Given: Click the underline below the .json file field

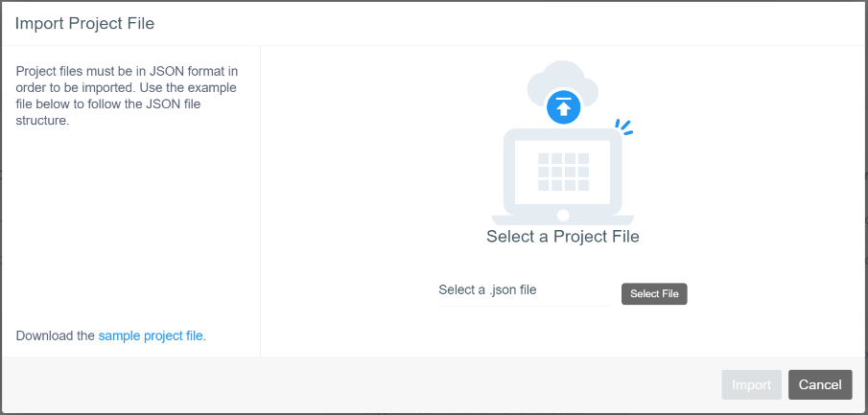Looking at the screenshot, I should pos(523,306).
